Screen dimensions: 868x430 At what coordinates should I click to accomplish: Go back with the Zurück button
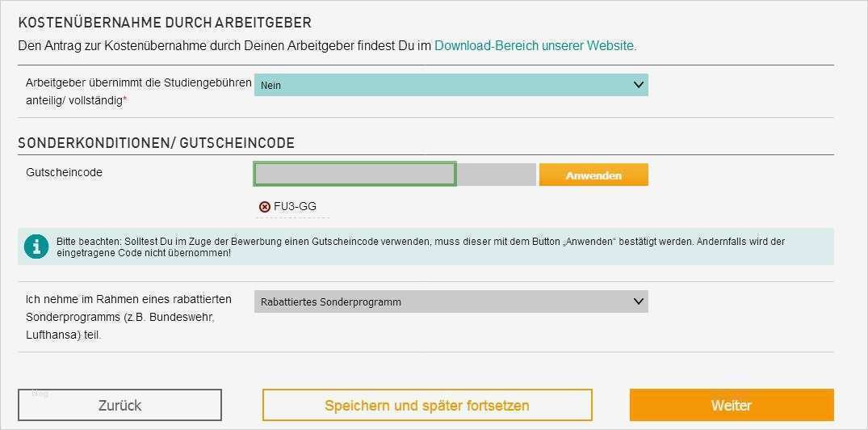pos(120,405)
